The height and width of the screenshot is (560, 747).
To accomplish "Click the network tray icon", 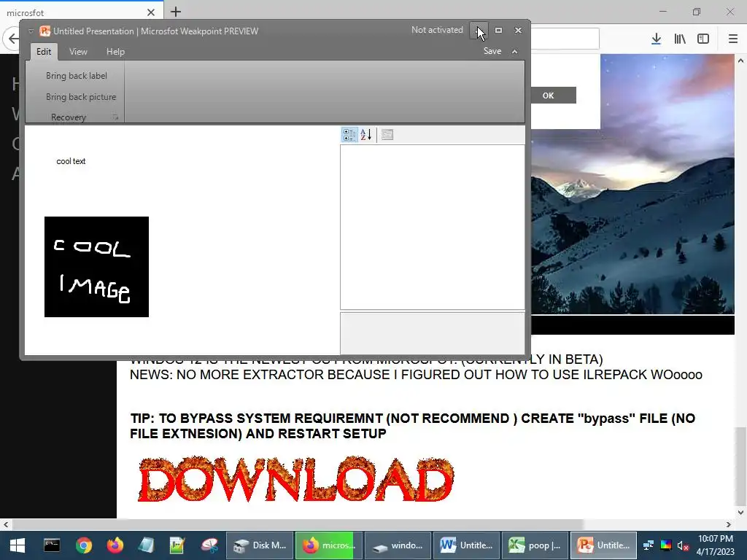I will tap(649, 545).
